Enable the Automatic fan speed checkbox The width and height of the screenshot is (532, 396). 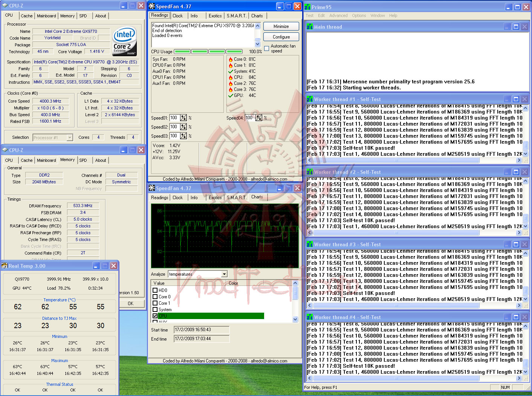[267, 48]
